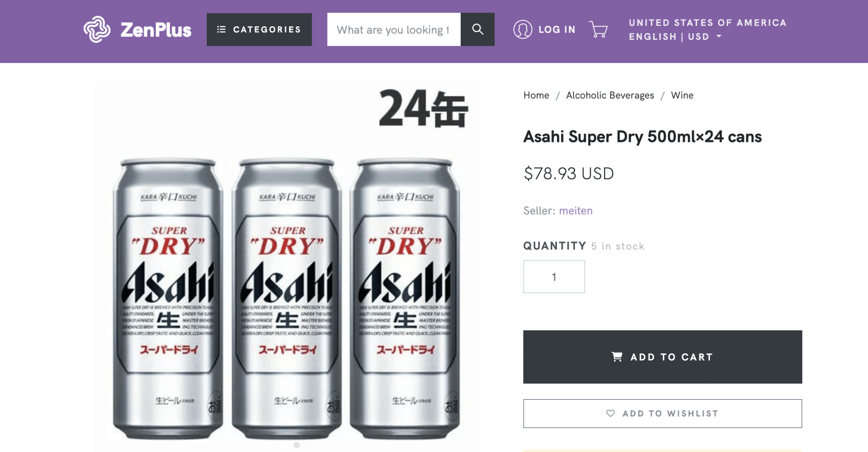Click the cart icon inside Add to Cart

pyautogui.click(x=617, y=357)
